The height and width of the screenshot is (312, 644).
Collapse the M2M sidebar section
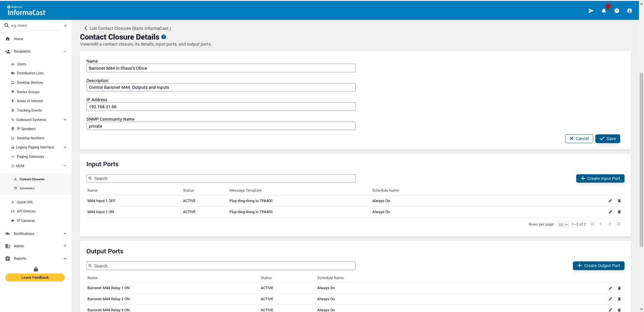click(x=65, y=166)
